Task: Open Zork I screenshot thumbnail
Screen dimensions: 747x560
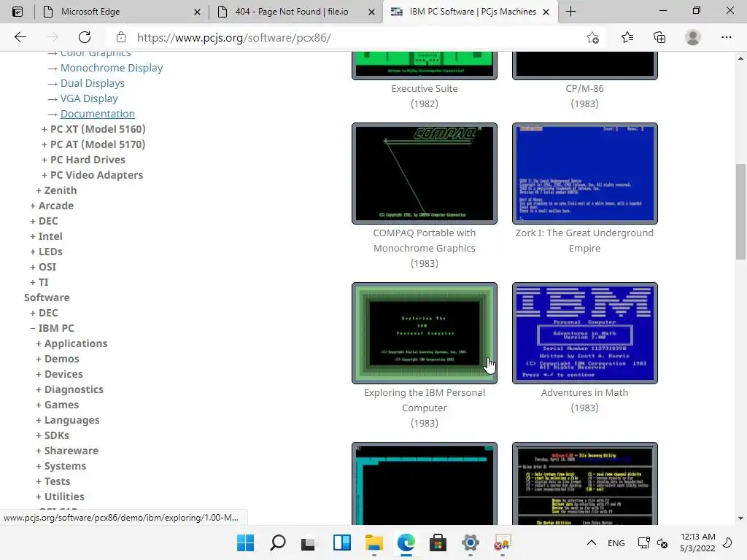Action: (584, 174)
